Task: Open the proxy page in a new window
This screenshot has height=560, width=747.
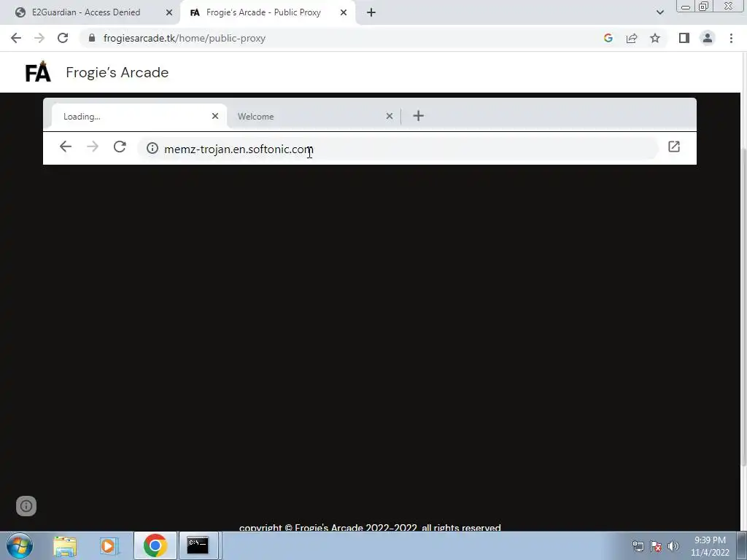Action: 673,147
